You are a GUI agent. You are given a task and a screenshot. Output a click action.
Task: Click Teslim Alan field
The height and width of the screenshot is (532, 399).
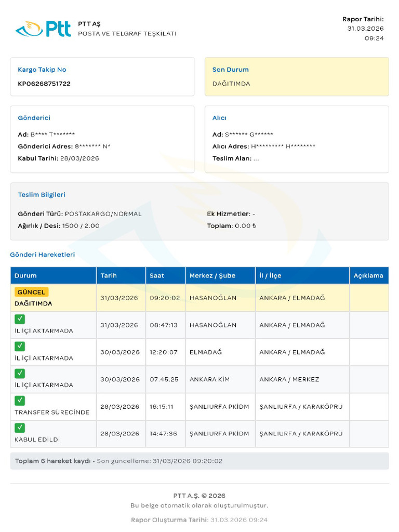point(235,158)
